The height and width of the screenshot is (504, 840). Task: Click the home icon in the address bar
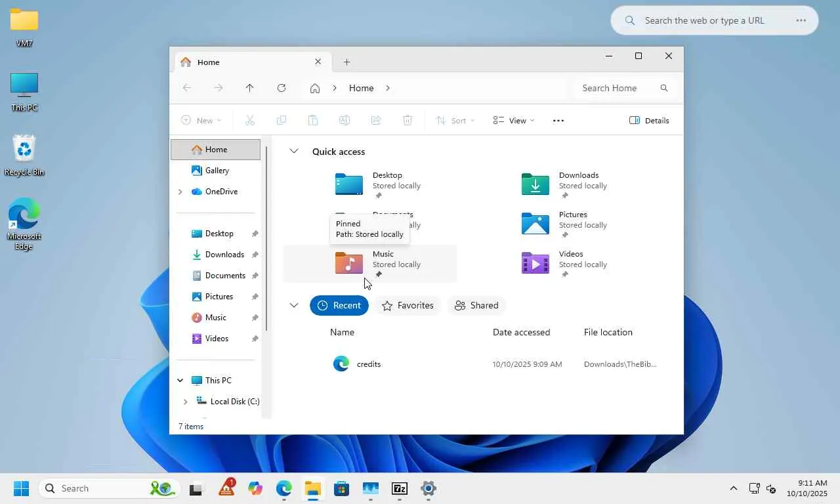pos(315,88)
